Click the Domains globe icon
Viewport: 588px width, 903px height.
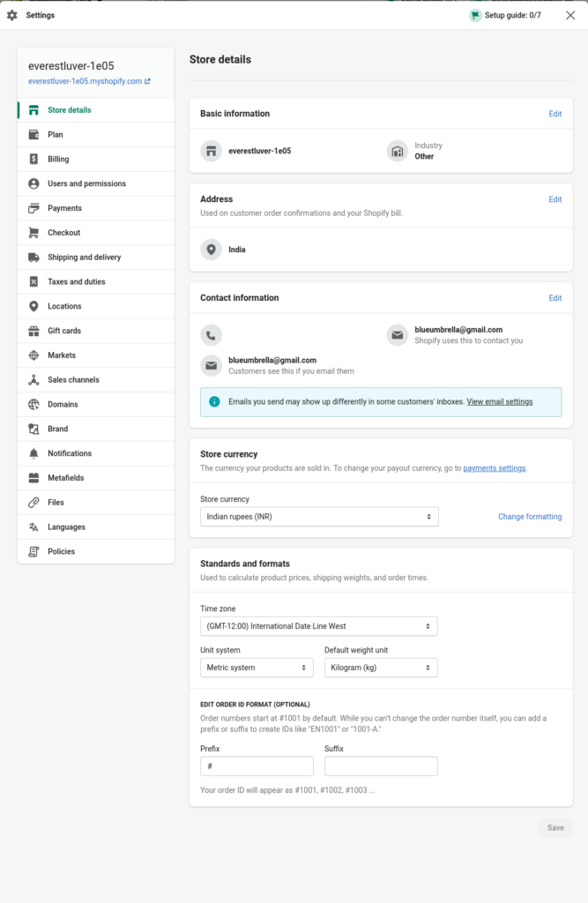[x=34, y=404]
